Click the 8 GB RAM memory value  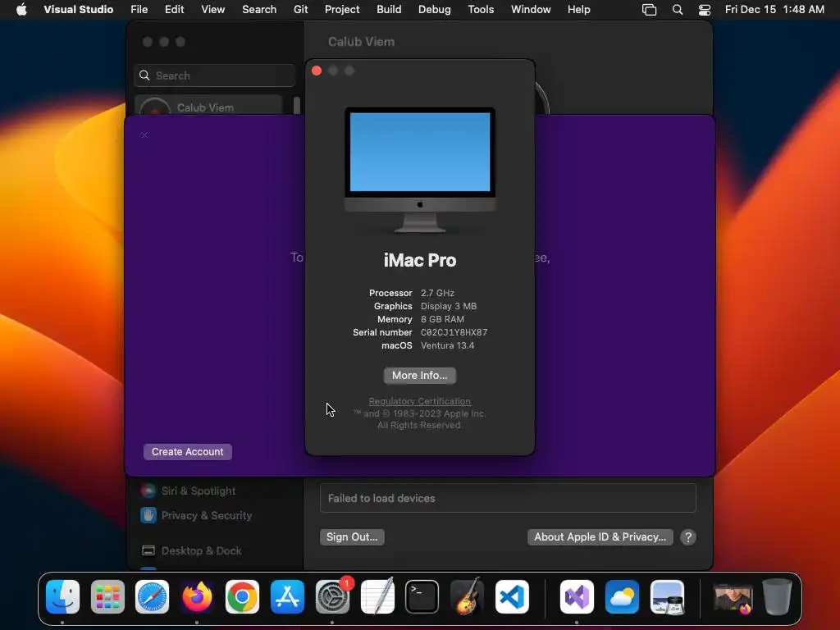[x=442, y=319]
